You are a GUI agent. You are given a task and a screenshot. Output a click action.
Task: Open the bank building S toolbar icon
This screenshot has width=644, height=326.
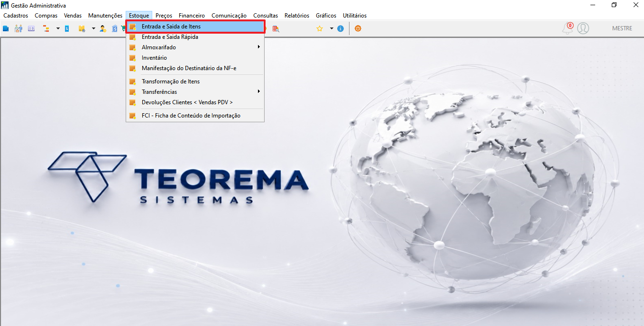point(115,28)
